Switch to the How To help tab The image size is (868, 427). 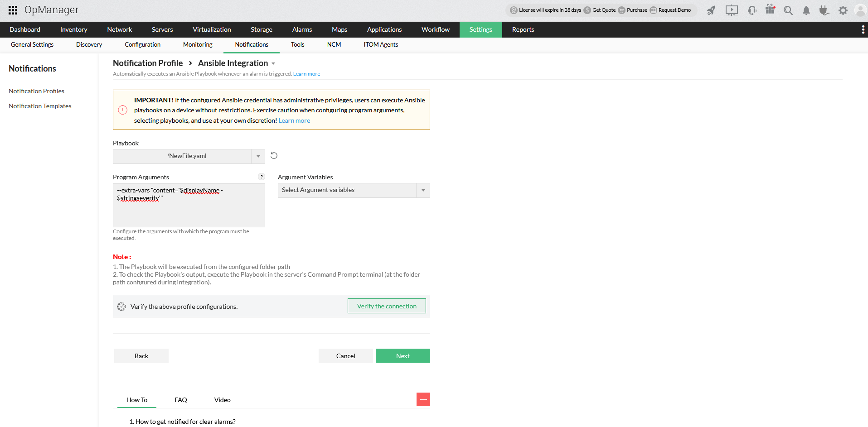point(137,400)
